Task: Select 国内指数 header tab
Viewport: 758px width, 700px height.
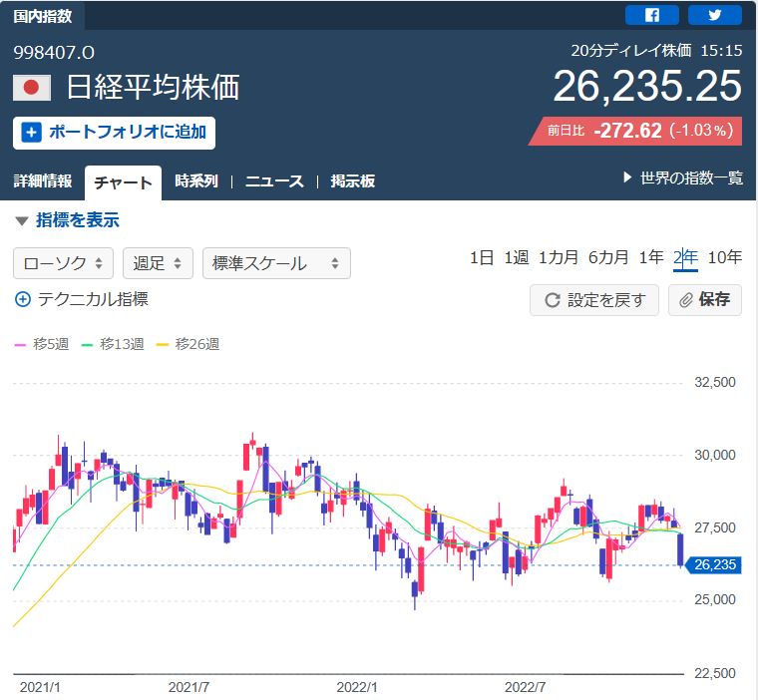Action: 43,16
